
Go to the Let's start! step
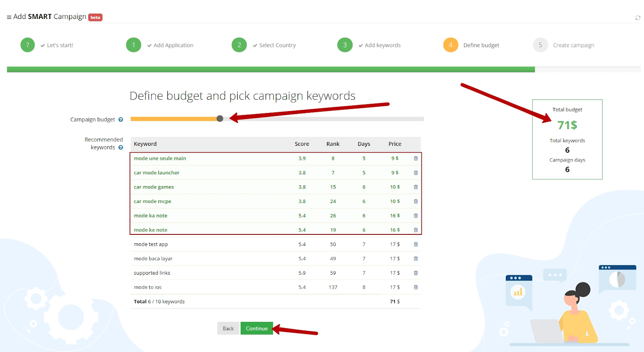60,46
